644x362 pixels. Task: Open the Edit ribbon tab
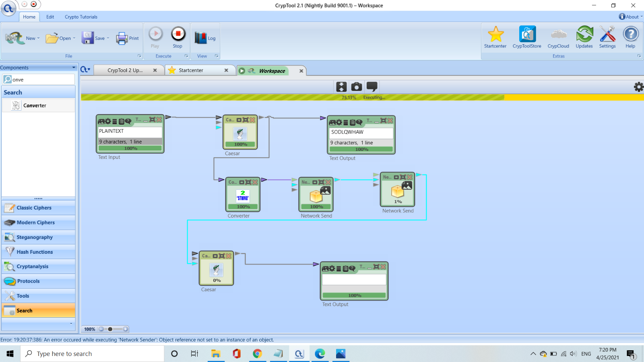(50, 16)
